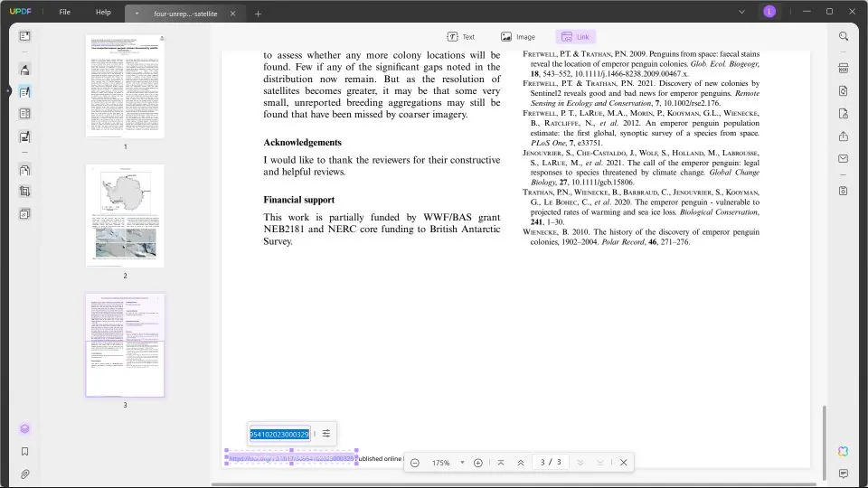Open the Page Tools watermark icon
The width and height of the screenshot is (868, 488).
coord(24,213)
